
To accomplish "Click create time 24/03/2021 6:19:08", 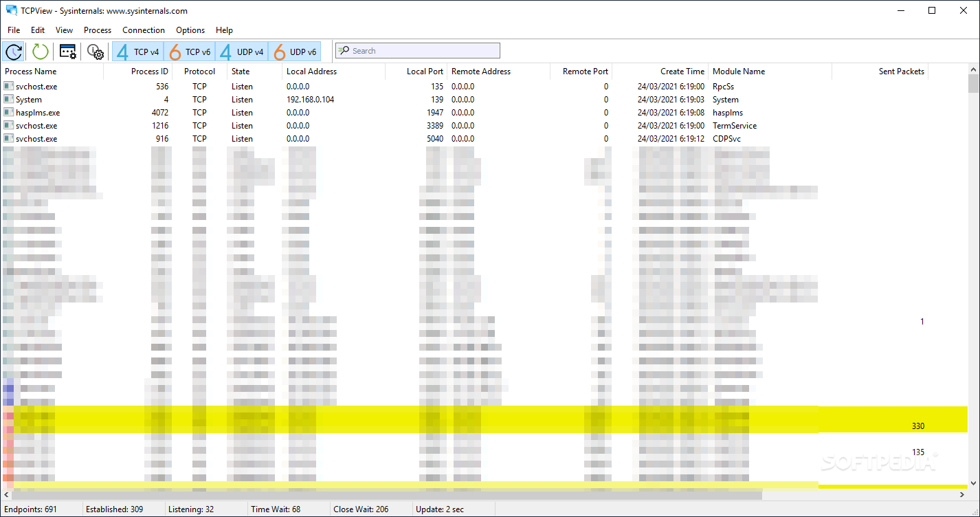I will [671, 113].
